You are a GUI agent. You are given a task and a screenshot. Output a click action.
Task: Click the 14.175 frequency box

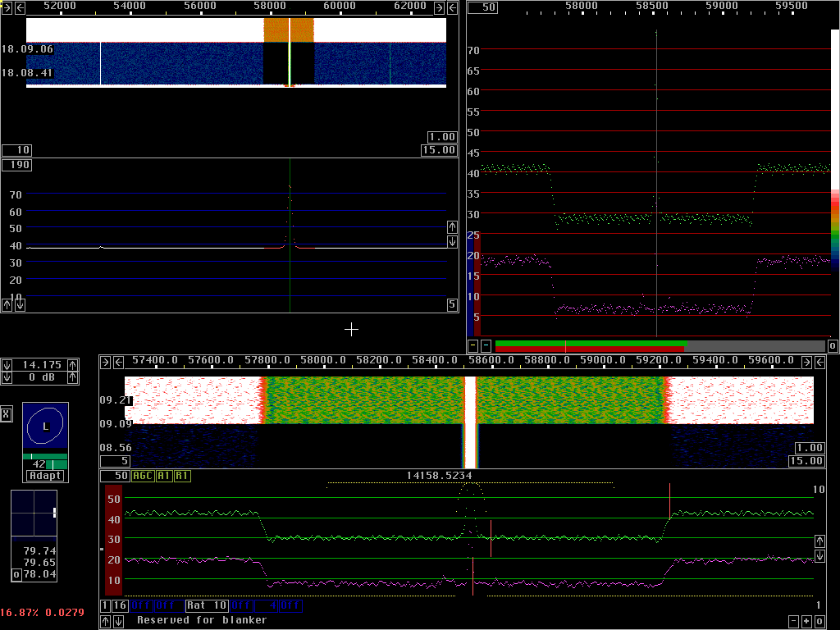pyautogui.click(x=39, y=365)
